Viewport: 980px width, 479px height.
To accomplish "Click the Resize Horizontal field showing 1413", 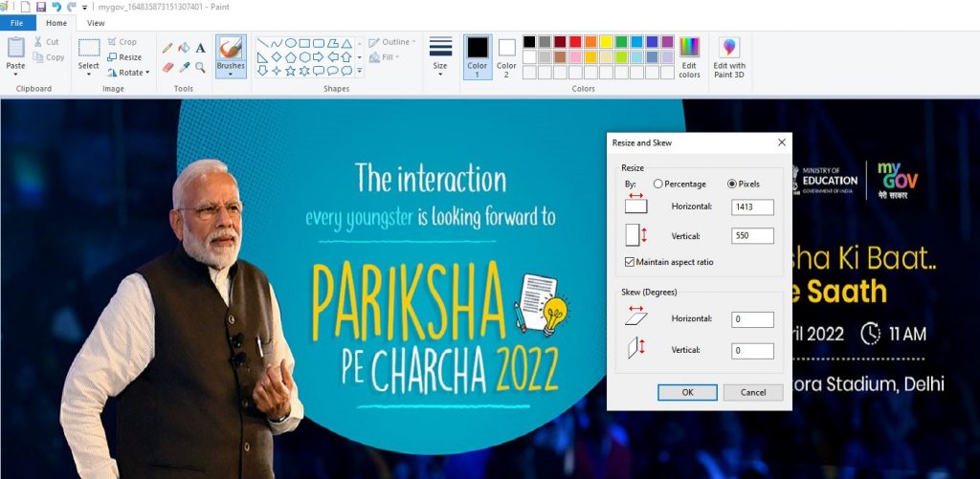I will 752,207.
